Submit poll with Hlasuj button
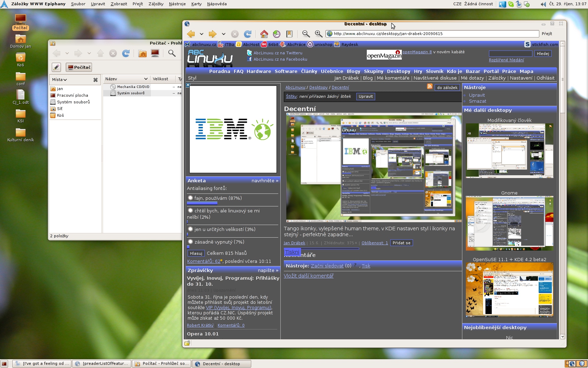 click(x=196, y=253)
